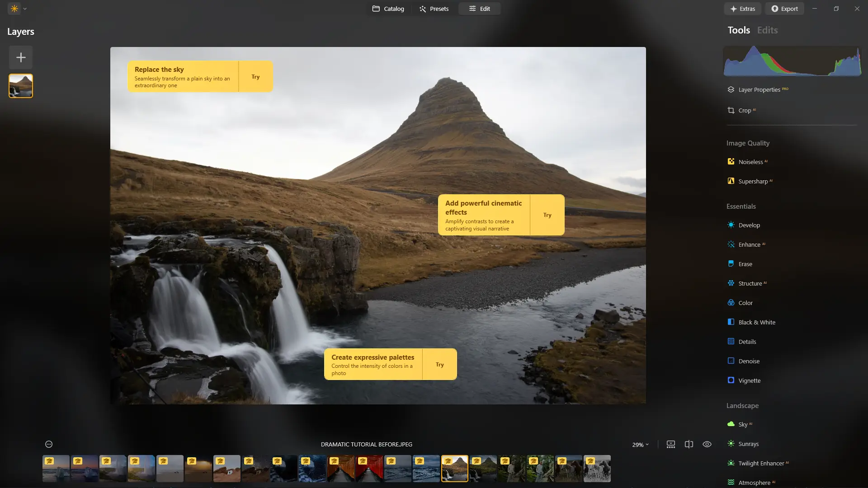The image size is (868, 488).
Task: Open the three-dot more options menu
Action: 49,444
